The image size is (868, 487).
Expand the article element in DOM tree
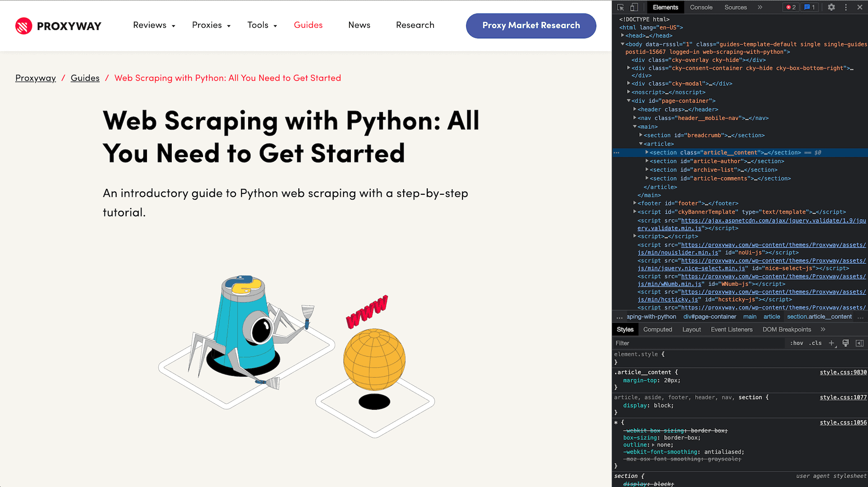point(641,144)
